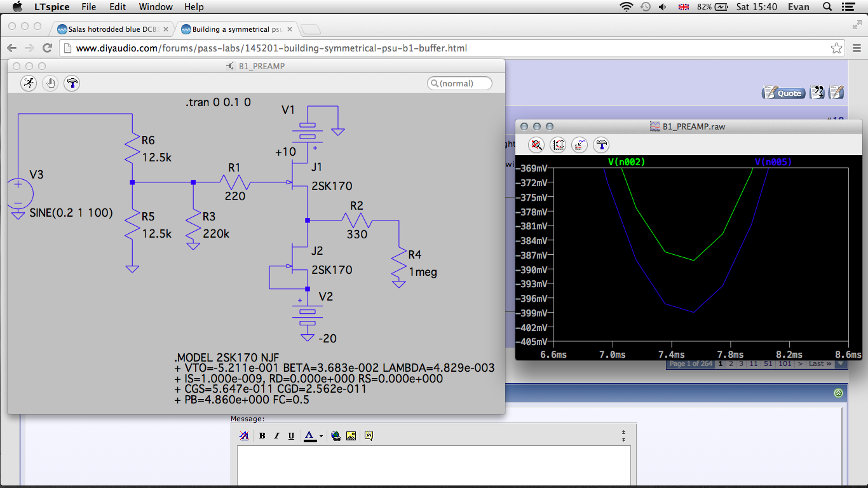
Task: Open the Window menu
Action: click(x=156, y=7)
